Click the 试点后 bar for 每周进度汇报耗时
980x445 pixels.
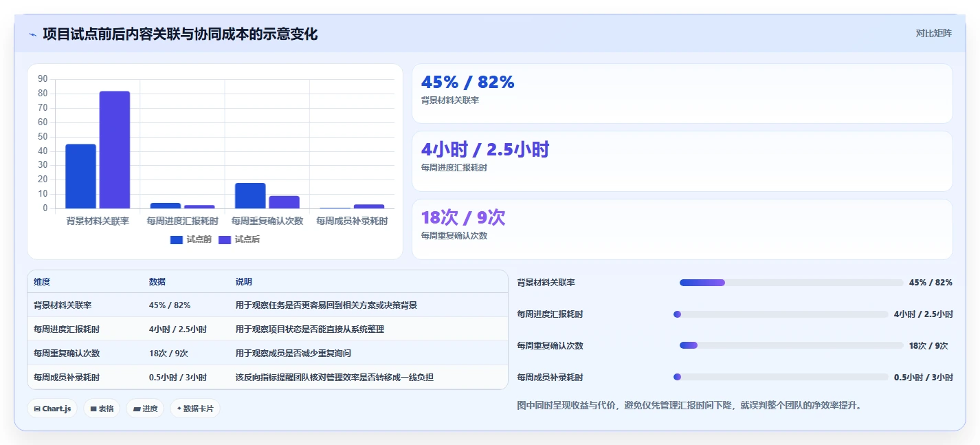[199, 206]
